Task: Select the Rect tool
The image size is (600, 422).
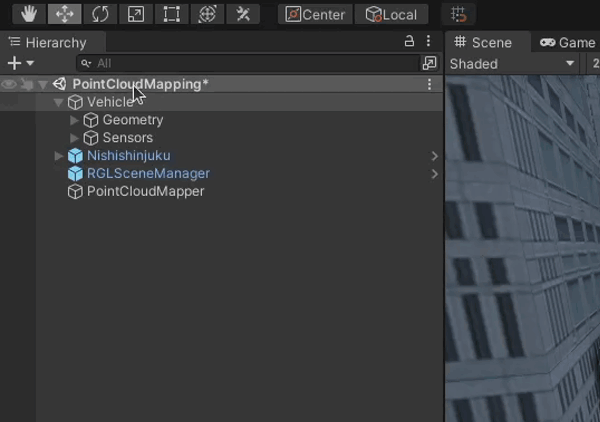Action: pos(171,14)
